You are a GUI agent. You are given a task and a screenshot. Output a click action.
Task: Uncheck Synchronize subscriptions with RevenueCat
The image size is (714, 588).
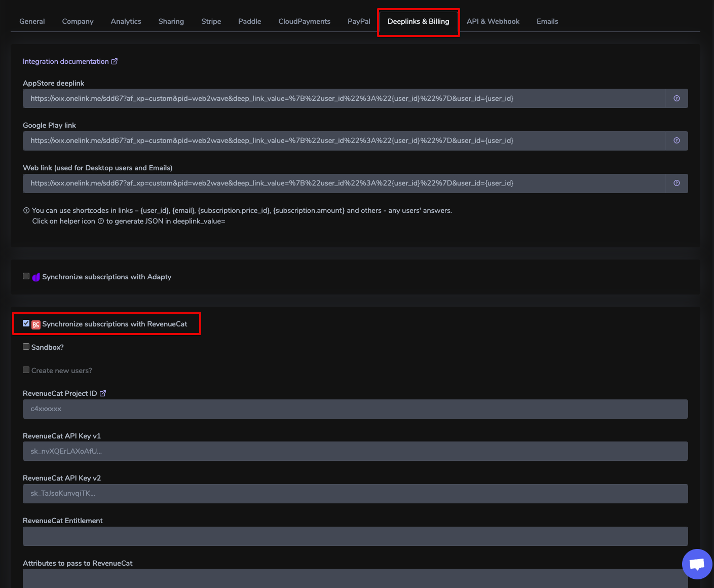26,323
